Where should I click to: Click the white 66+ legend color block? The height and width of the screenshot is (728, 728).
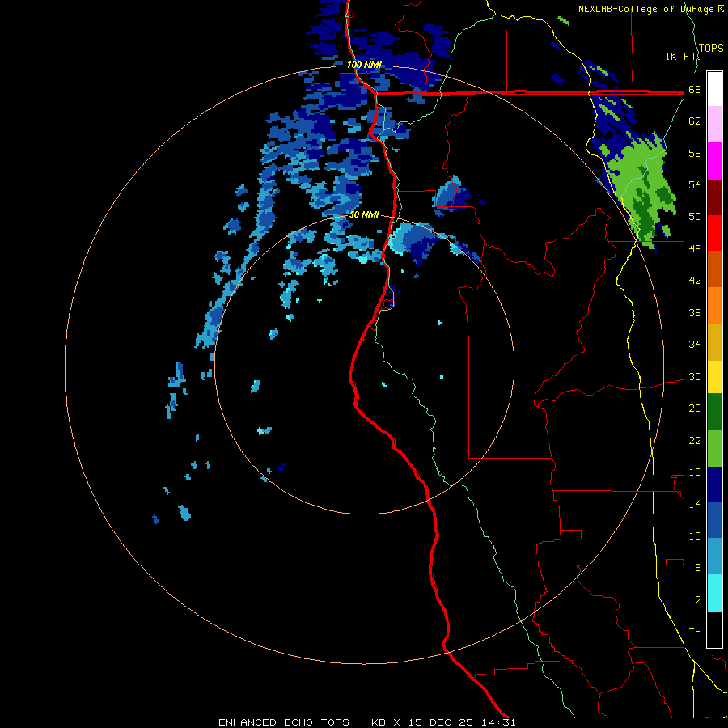pos(714,89)
